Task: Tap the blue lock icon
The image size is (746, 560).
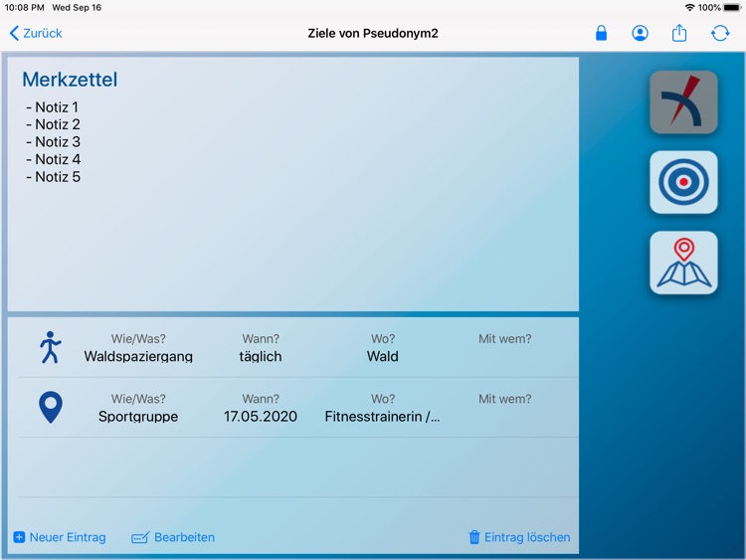Action: [601, 33]
